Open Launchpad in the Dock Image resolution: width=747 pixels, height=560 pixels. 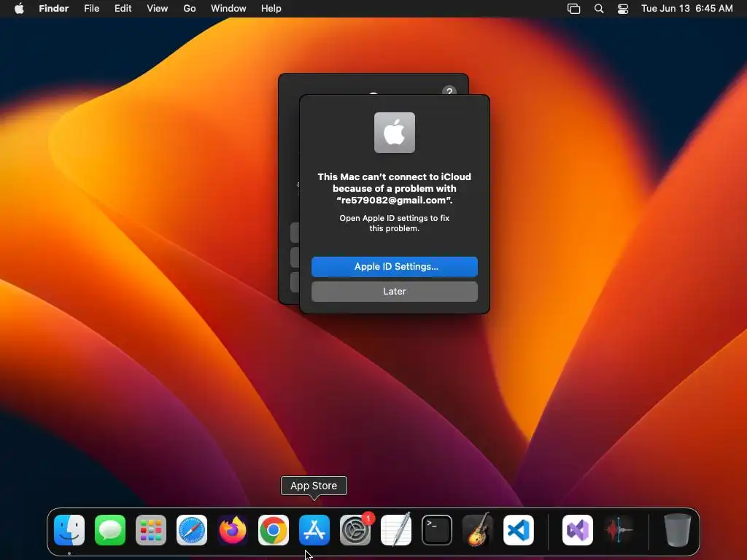pos(151,530)
